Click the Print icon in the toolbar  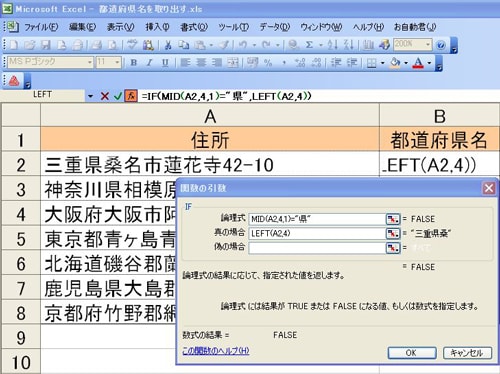point(96,45)
